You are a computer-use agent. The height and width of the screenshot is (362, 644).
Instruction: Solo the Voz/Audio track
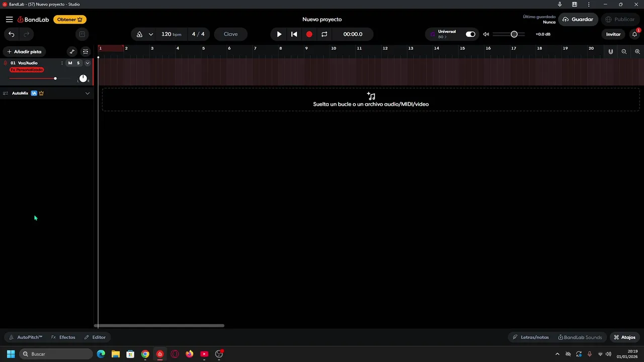[78, 63]
